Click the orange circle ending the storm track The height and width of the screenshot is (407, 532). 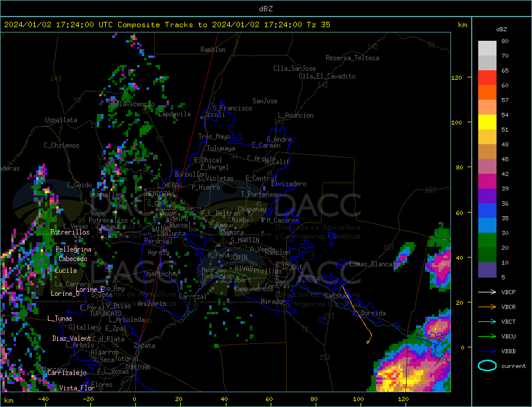pyautogui.click(x=368, y=342)
